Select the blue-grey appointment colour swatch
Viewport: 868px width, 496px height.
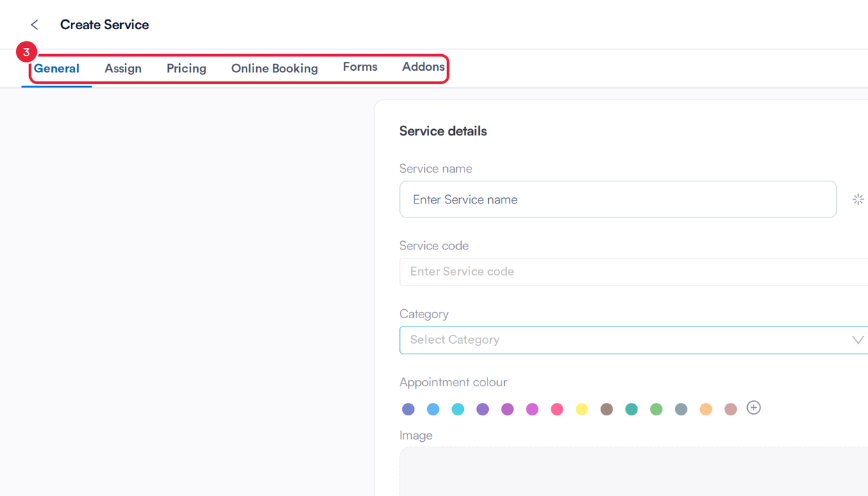coord(681,409)
